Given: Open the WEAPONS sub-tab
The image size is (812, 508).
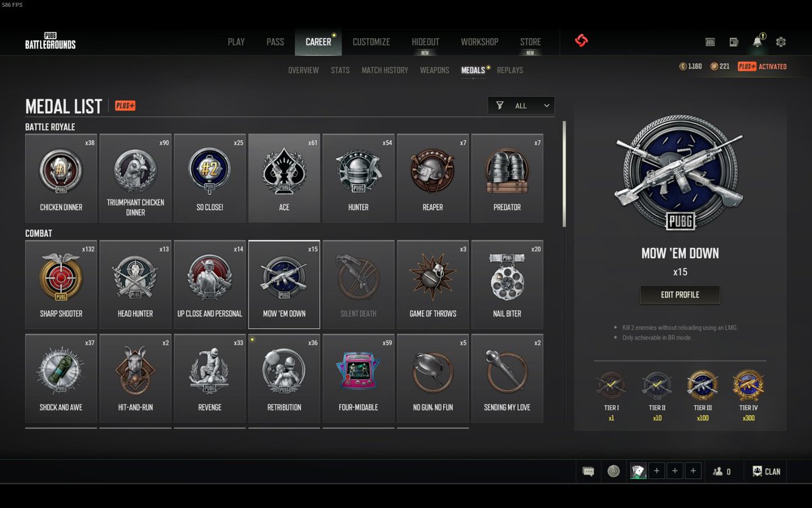Looking at the screenshot, I should pyautogui.click(x=434, y=70).
